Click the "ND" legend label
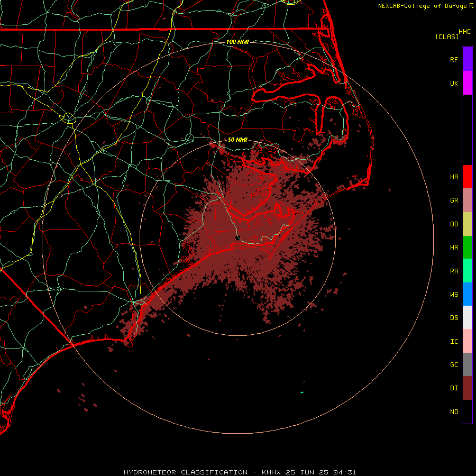 (454, 412)
